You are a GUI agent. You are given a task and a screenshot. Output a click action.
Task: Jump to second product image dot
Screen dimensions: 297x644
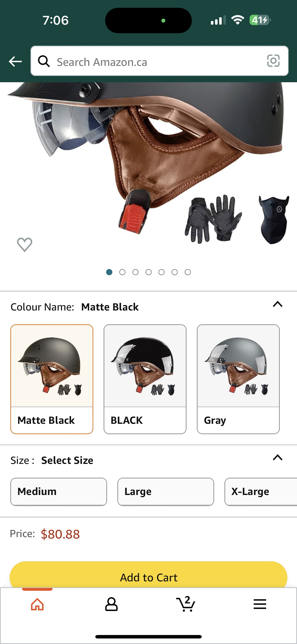click(122, 272)
